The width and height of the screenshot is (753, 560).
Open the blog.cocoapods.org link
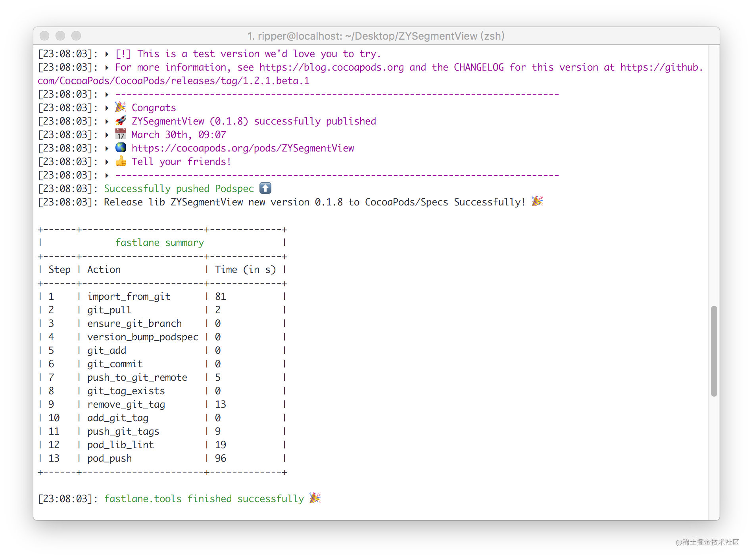point(332,67)
